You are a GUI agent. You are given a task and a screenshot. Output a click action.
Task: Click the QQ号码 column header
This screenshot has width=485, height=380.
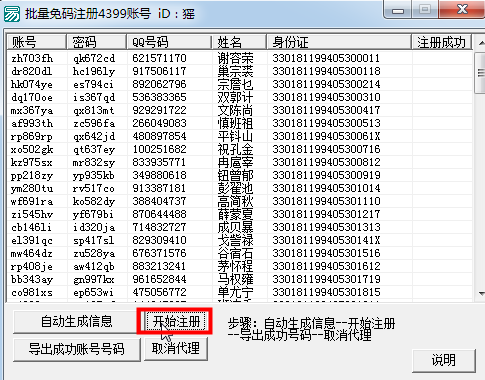coord(169,42)
